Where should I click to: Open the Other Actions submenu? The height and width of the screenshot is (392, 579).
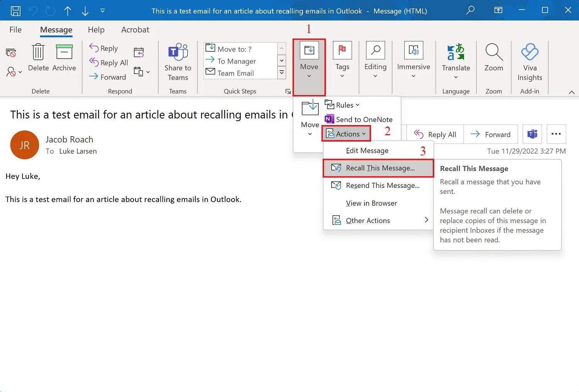(368, 220)
